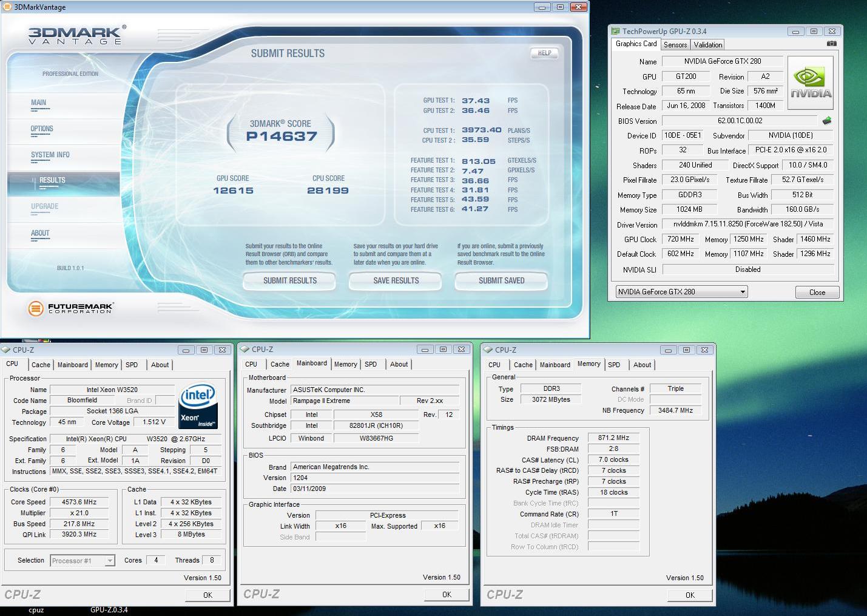Open the graphics card selection dropdown in GPU-Z
The image size is (867, 616).
coord(743,292)
